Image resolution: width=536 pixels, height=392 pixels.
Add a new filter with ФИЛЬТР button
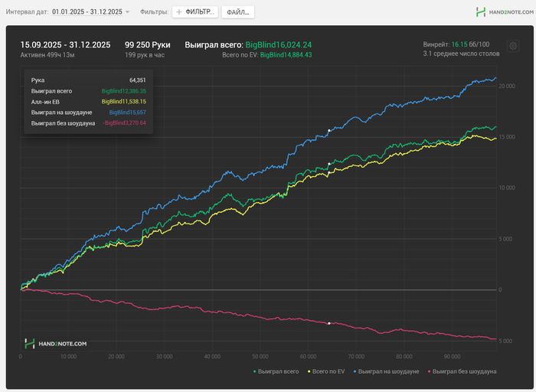[x=195, y=12]
